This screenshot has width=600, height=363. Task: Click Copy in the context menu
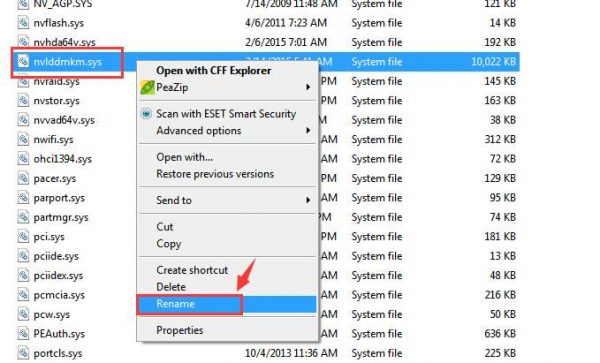168,244
